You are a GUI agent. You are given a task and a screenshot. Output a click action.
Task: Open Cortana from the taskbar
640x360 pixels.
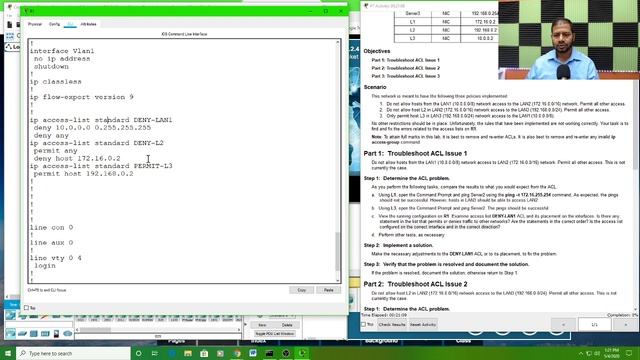point(139,353)
